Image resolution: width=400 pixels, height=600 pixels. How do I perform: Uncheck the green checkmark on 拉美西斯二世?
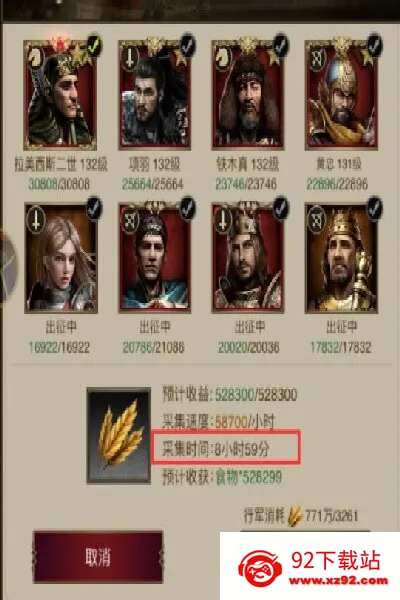tap(94, 45)
